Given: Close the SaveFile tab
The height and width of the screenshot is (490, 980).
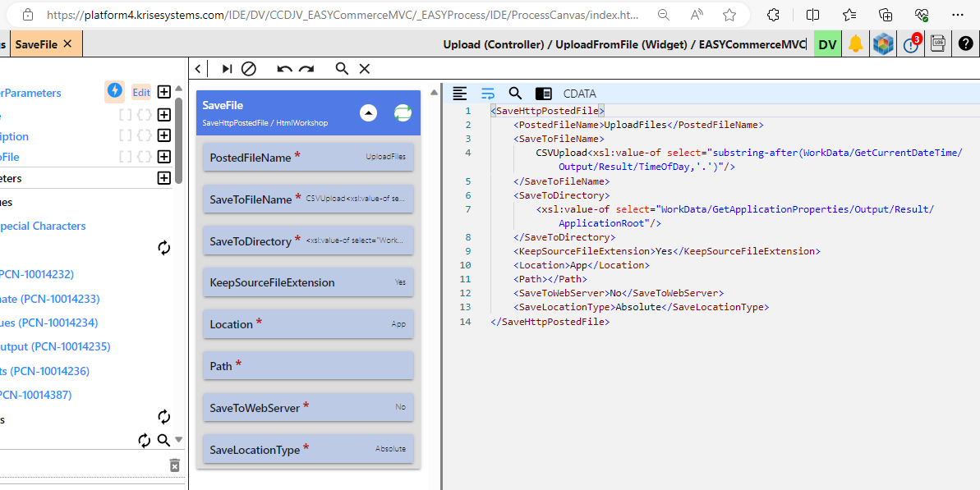Looking at the screenshot, I should pyautogui.click(x=68, y=44).
